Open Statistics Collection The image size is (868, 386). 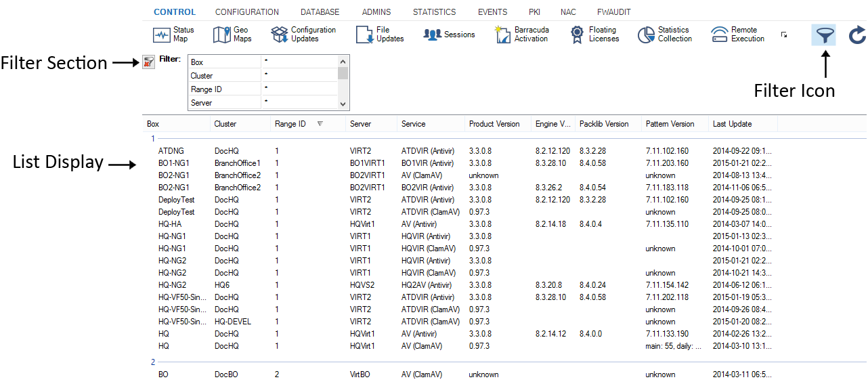pyautogui.click(x=665, y=35)
